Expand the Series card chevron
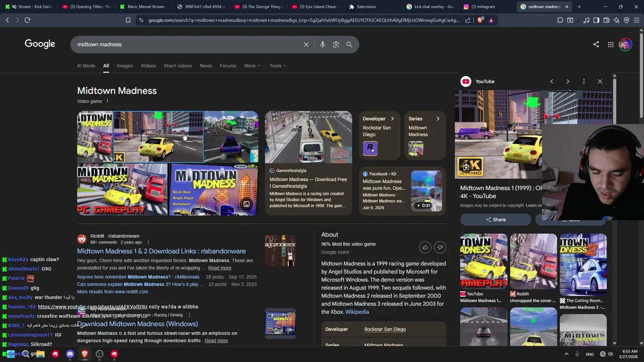The image size is (644, 362). click(x=438, y=119)
